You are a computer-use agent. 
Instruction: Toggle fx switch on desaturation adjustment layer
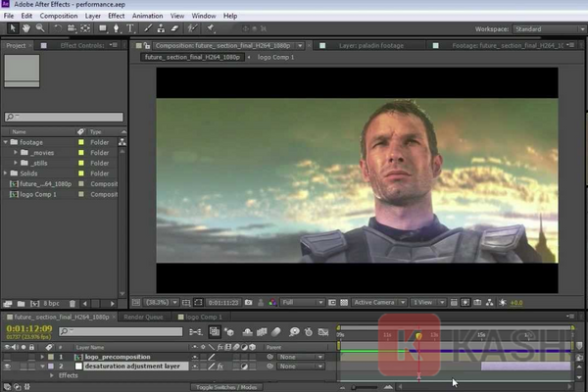(220, 367)
